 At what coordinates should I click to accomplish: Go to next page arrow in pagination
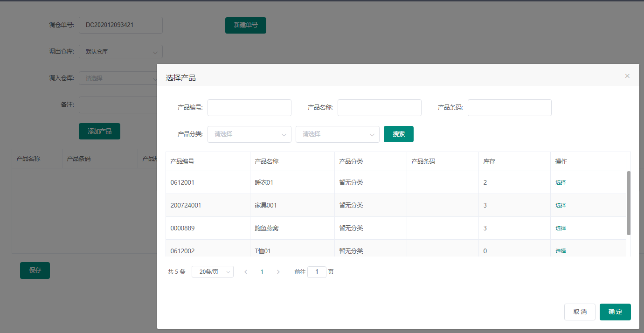pos(278,272)
